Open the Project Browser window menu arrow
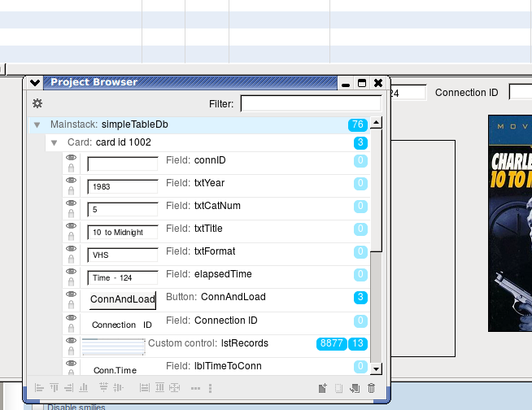Viewport: 532px width, 410px height. [x=34, y=82]
